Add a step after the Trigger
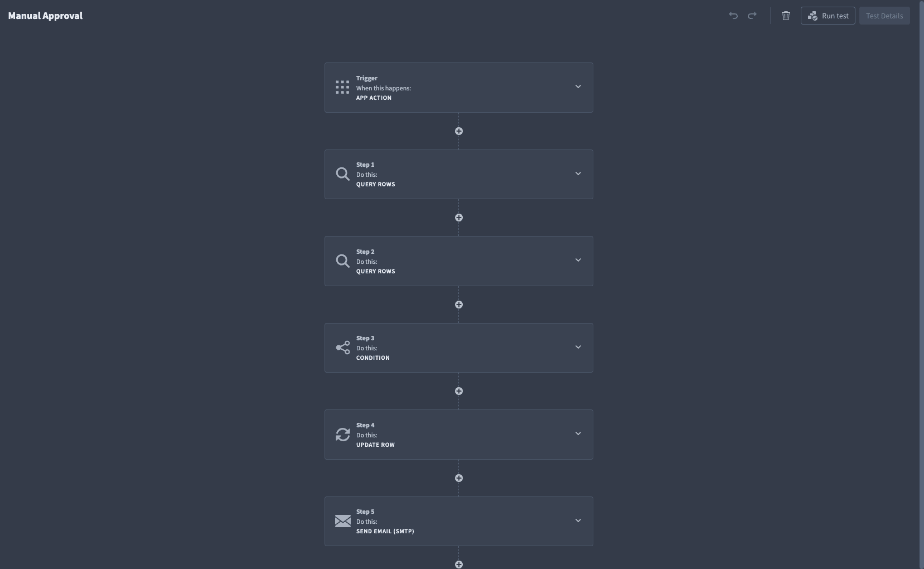The height and width of the screenshot is (569, 924). pyautogui.click(x=458, y=131)
